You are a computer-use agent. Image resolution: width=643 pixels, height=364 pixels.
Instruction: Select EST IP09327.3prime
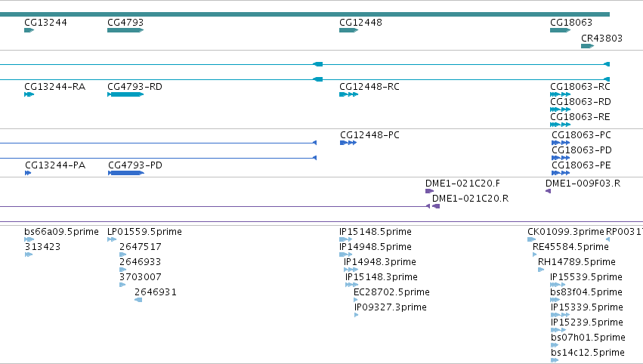click(x=391, y=307)
